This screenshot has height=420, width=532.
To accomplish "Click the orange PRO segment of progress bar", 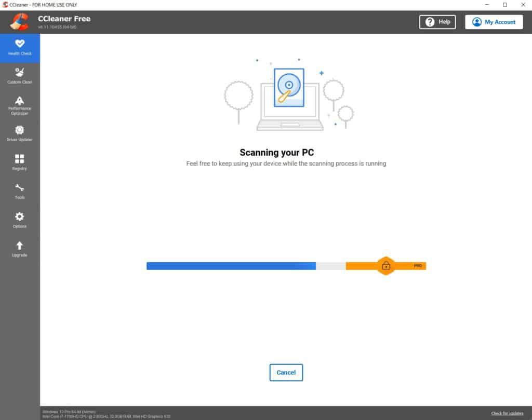I will point(386,266).
